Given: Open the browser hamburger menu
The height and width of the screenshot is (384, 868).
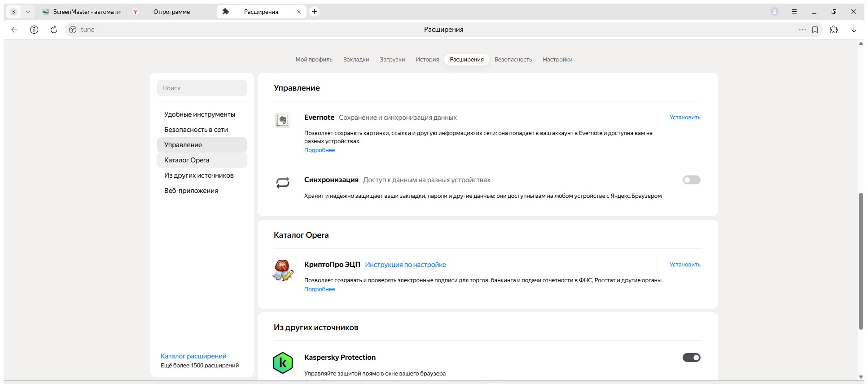Looking at the screenshot, I should coord(794,12).
